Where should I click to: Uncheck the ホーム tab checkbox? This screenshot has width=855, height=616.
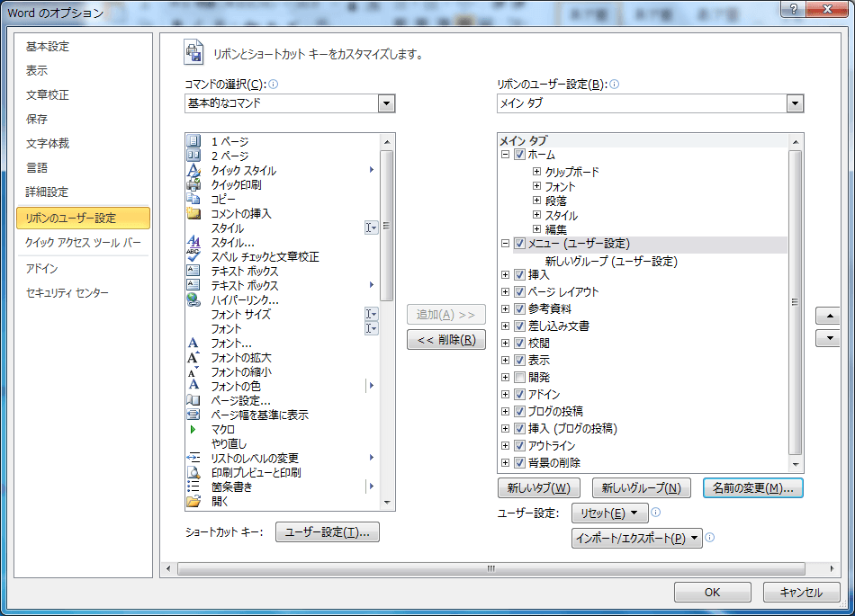[519, 154]
